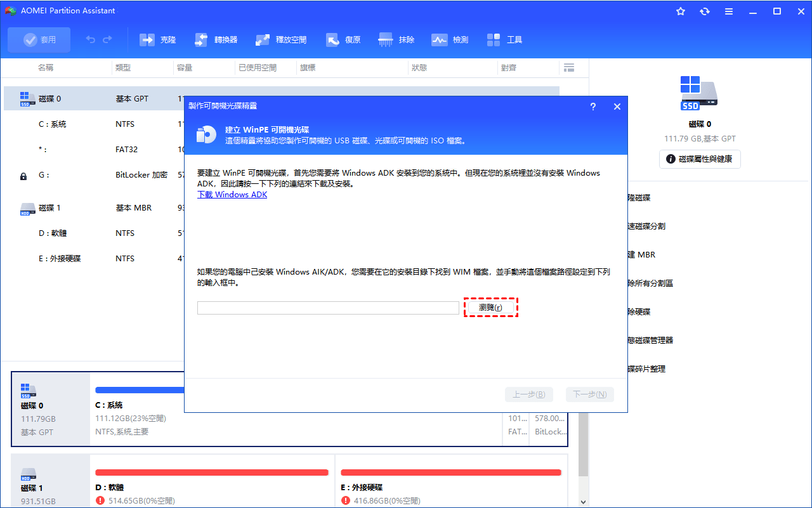Click the warning icon on E: 外接硬碟 block
This screenshot has width=812, height=508.
point(345,501)
